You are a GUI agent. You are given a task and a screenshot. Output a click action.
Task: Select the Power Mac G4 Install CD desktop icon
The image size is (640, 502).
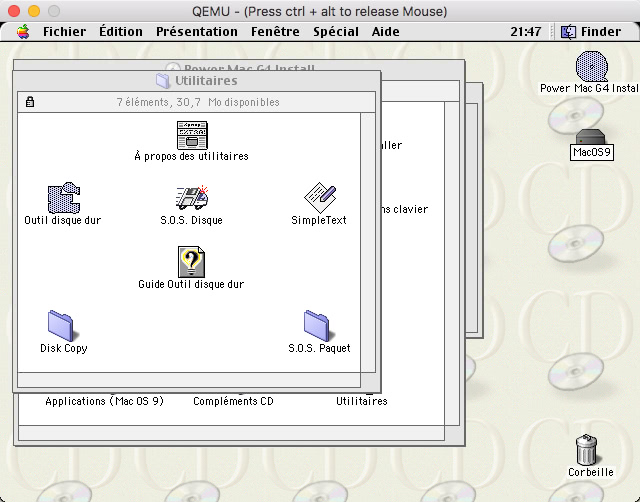pyautogui.click(x=591, y=66)
